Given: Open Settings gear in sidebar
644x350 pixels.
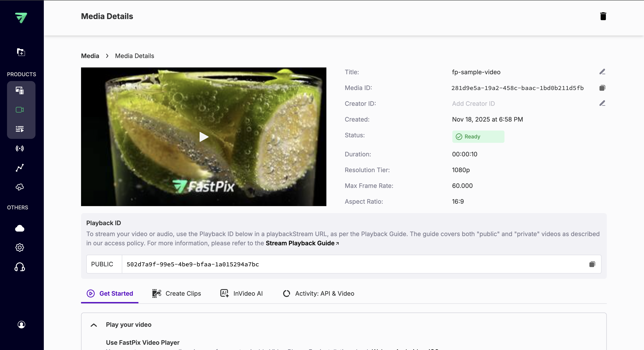Looking at the screenshot, I should 19,247.
